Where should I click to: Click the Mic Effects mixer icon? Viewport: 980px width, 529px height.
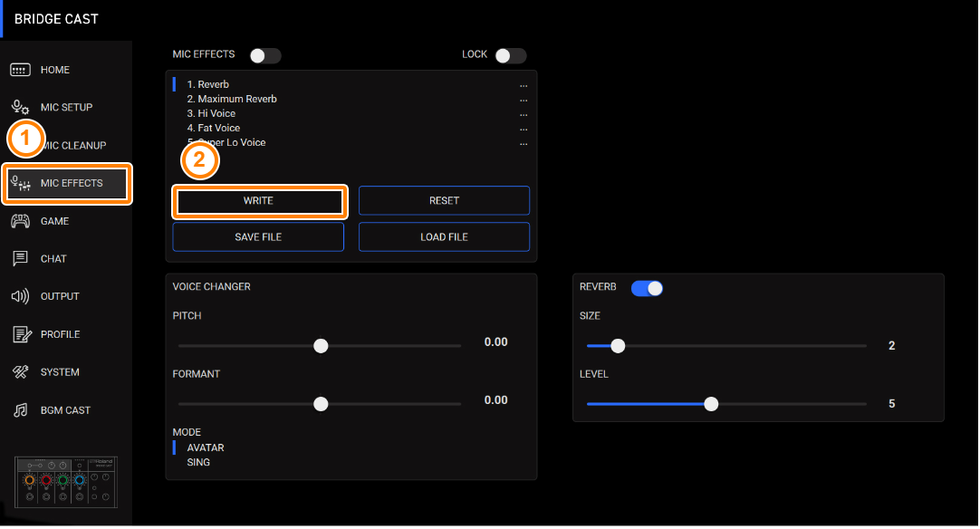pyautogui.click(x=21, y=183)
